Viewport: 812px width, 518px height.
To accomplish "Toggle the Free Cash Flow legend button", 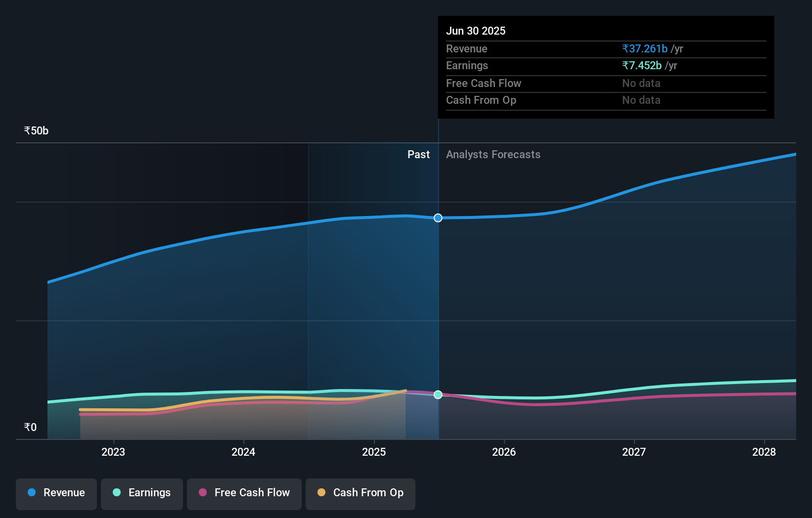I will pyautogui.click(x=244, y=494).
